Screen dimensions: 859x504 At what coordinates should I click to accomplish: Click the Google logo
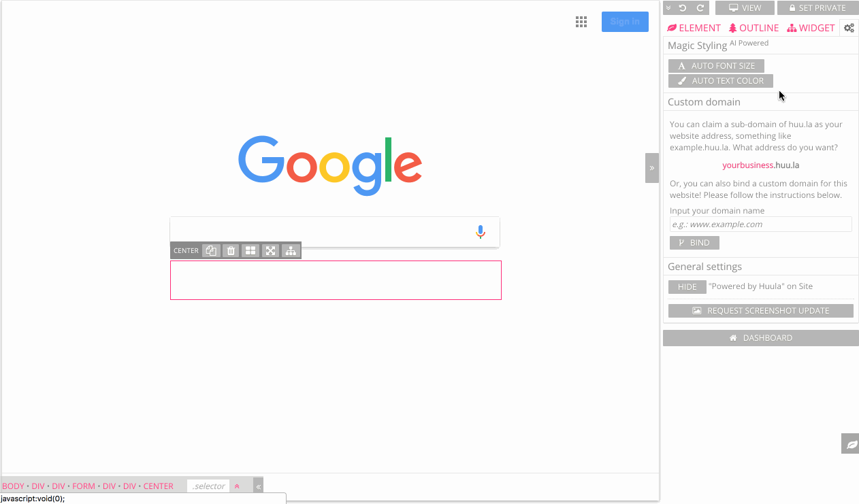point(330,165)
